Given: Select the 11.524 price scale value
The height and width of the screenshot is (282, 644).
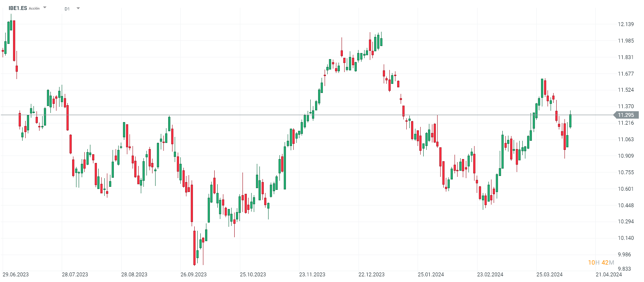Looking at the screenshot, I should (x=625, y=90).
